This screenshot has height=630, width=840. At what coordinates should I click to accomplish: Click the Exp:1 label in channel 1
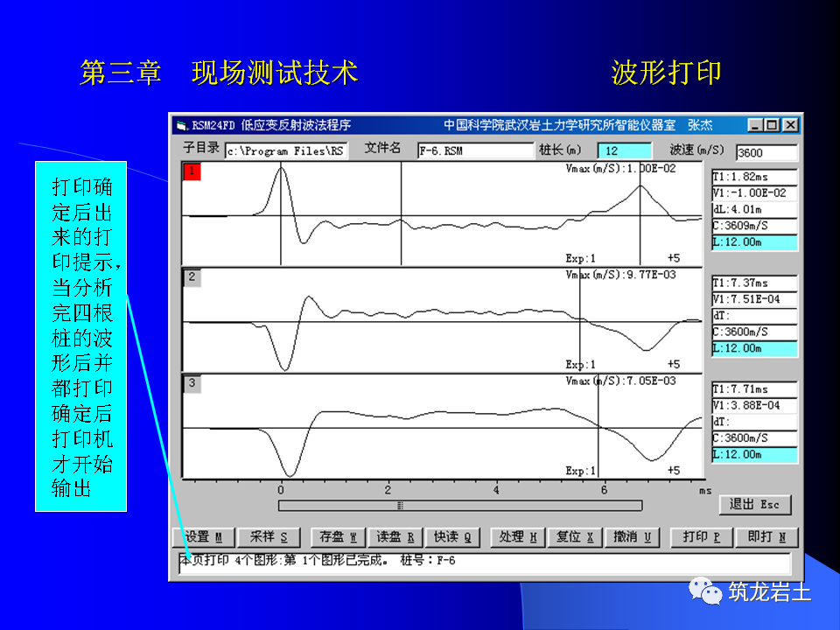point(581,258)
